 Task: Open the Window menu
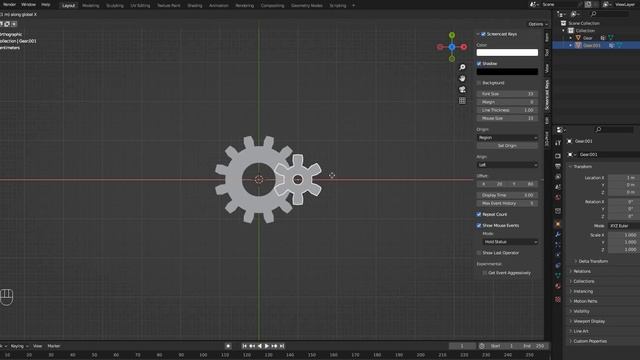pyautogui.click(x=28, y=4)
